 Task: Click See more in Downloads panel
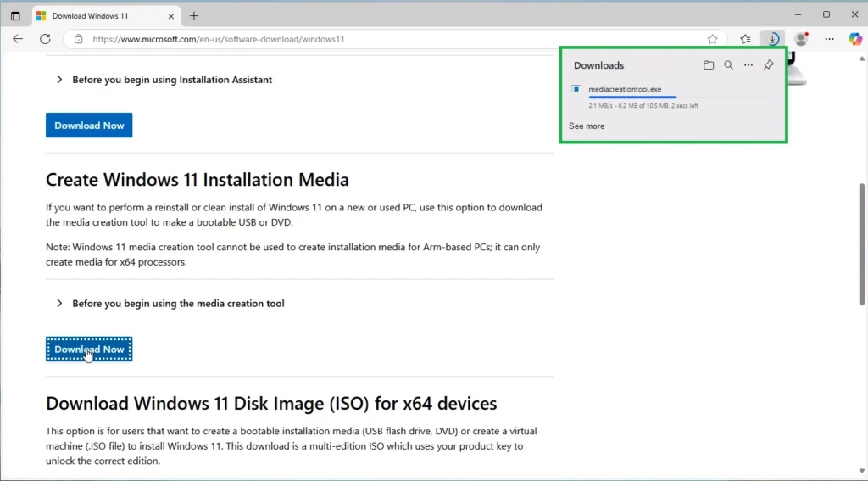point(587,126)
